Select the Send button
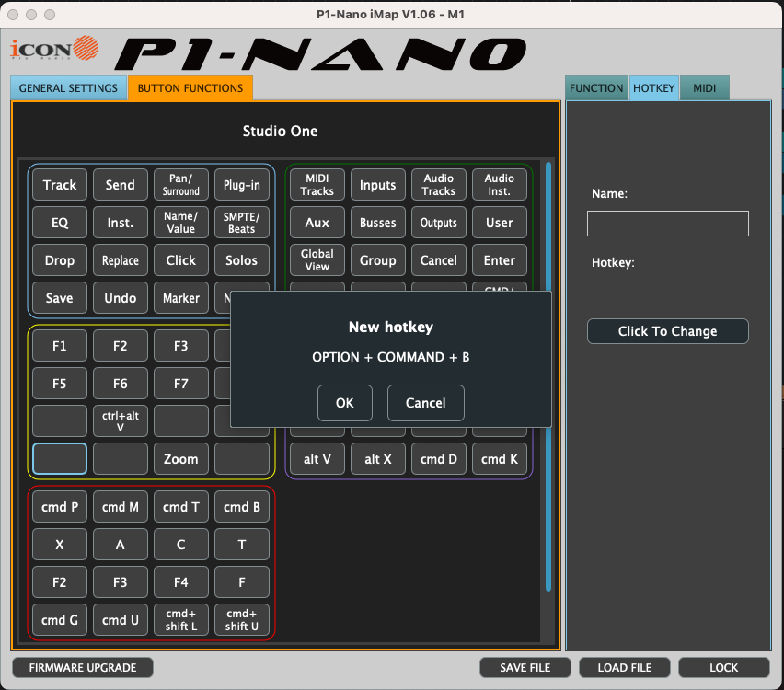Viewport: 784px width, 690px height. [x=120, y=185]
